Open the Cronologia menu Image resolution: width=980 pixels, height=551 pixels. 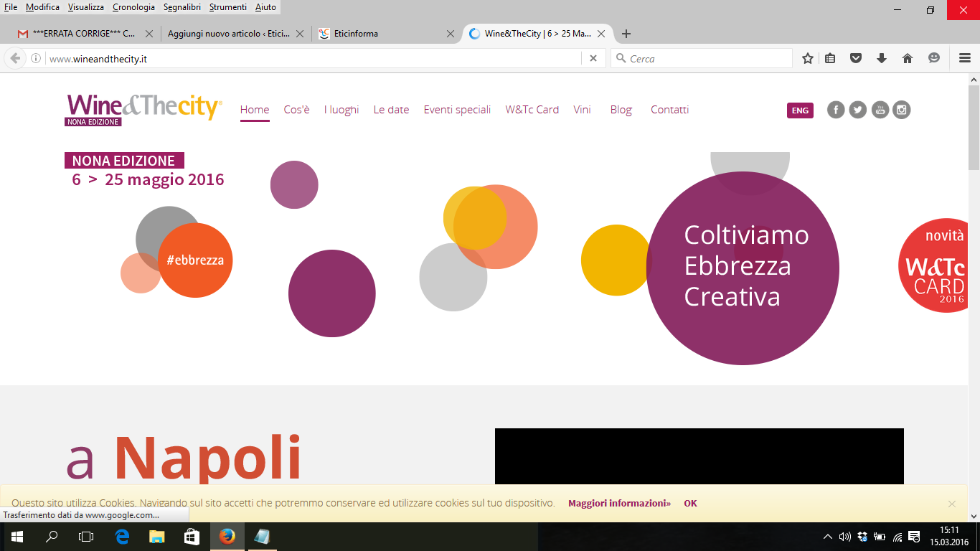click(133, 7)
